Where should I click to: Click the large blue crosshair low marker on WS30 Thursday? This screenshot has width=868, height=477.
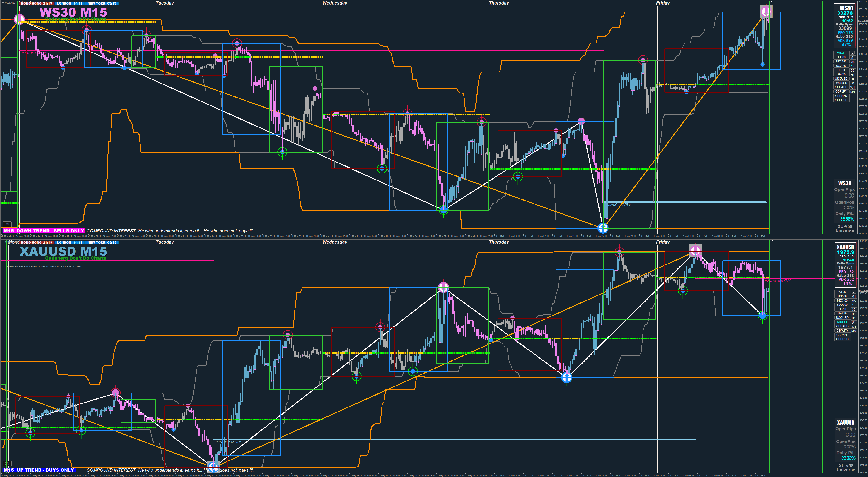click(x=603, y=228)
